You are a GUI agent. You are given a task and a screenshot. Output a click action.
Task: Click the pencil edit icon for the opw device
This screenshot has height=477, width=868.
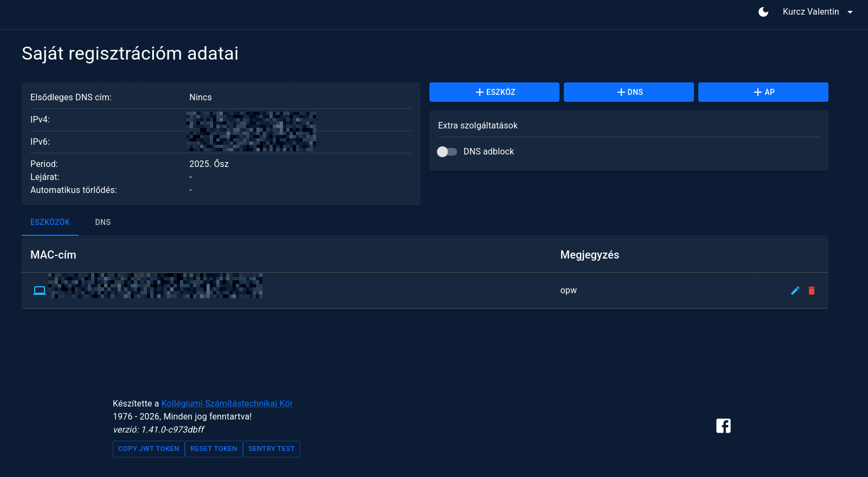(x=795, y=291)
